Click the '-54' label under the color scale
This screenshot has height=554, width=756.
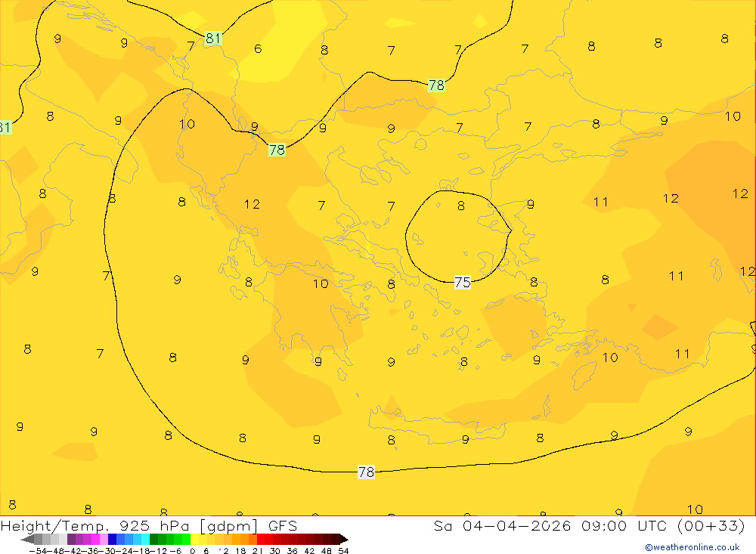coord(39,551)
